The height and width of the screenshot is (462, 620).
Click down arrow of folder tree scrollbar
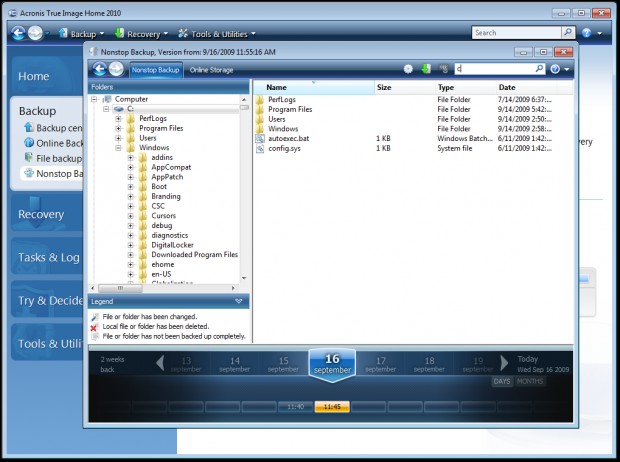point(244,278)
